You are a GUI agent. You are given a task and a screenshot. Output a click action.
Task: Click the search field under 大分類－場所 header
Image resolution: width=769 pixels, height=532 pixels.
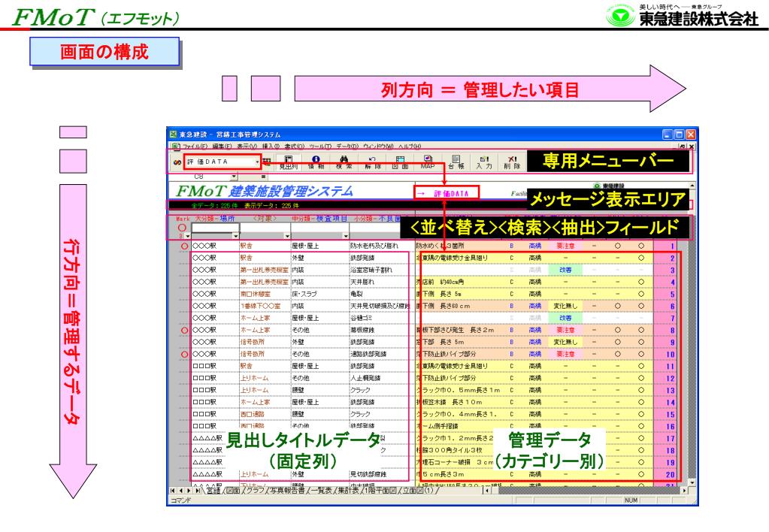tap(215, 228)
